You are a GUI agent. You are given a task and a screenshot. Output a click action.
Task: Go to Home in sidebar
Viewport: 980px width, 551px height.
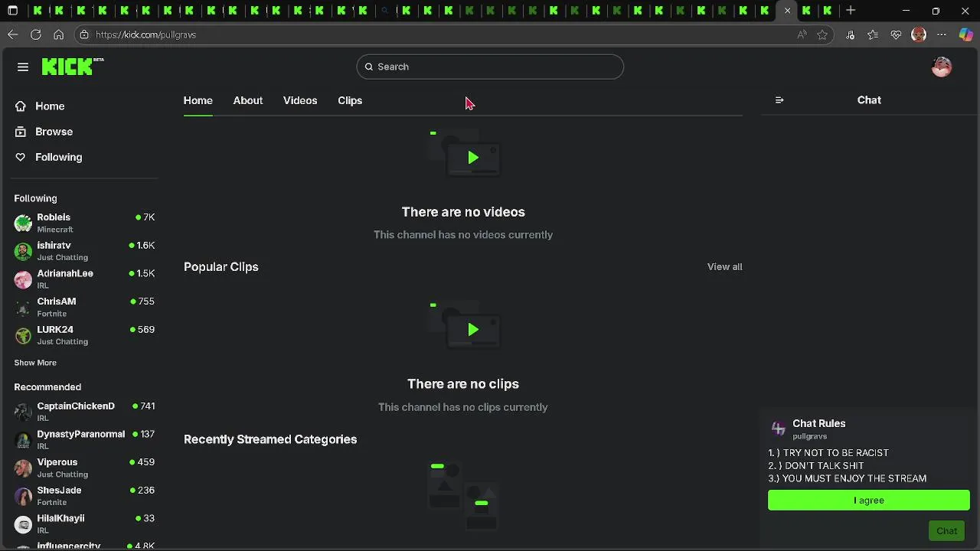pyautogui.click(x=50, y=106)
